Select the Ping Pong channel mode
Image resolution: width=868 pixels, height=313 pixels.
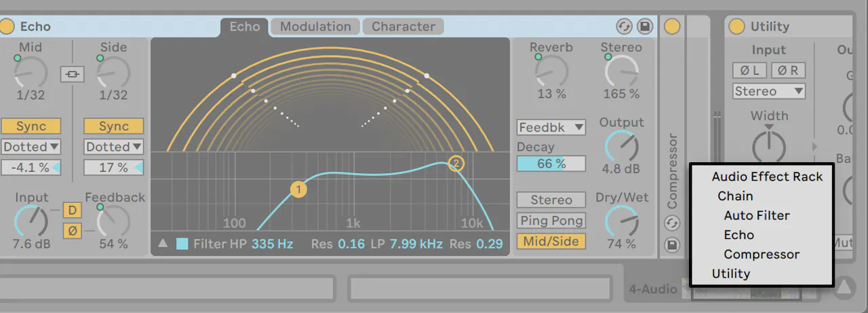[551, 221]
